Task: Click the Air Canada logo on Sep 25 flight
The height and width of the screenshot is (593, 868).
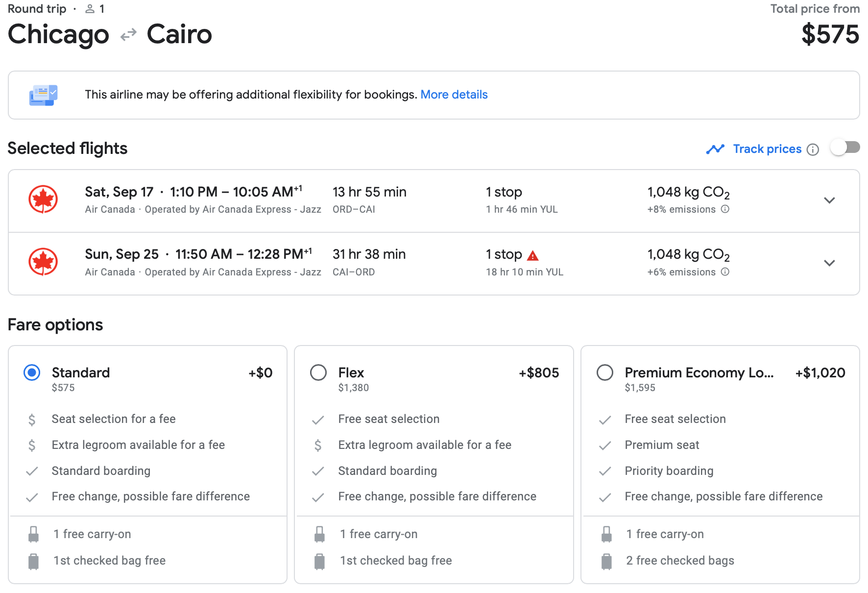Action: click(43, 262)
